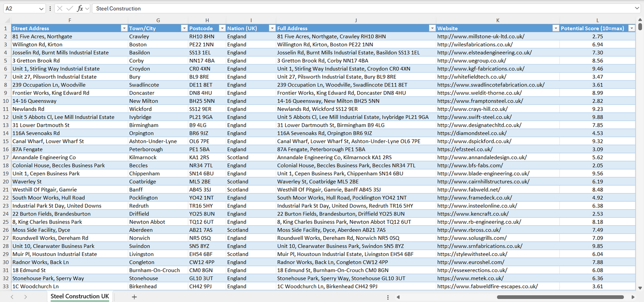
Task: Select town cell Swadlincote
Action: (x=158, y=85)
